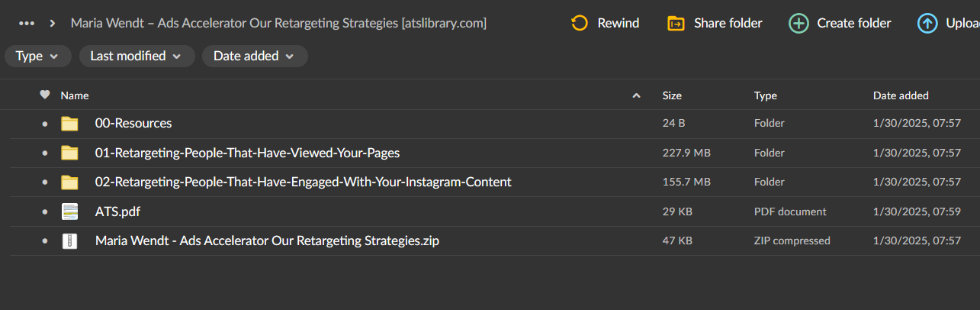Click the Rewind circular arrow icon
This screenshot has width=980, height=310.
(580, 23)
